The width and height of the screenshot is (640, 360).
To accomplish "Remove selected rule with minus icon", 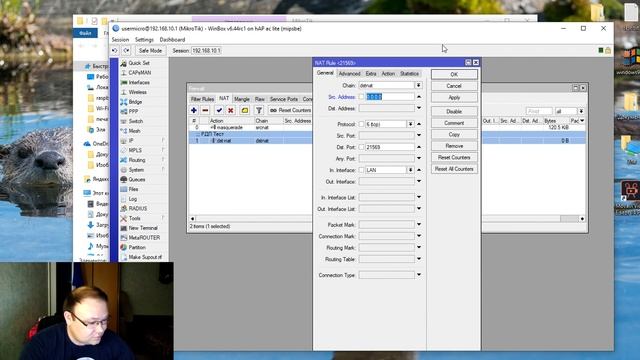I will (x=205, y=110).
